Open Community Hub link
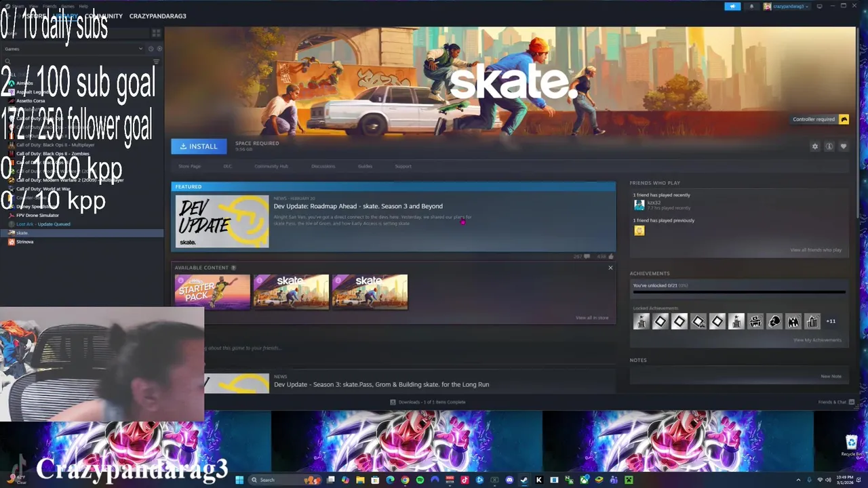 (x=271, y=166)
